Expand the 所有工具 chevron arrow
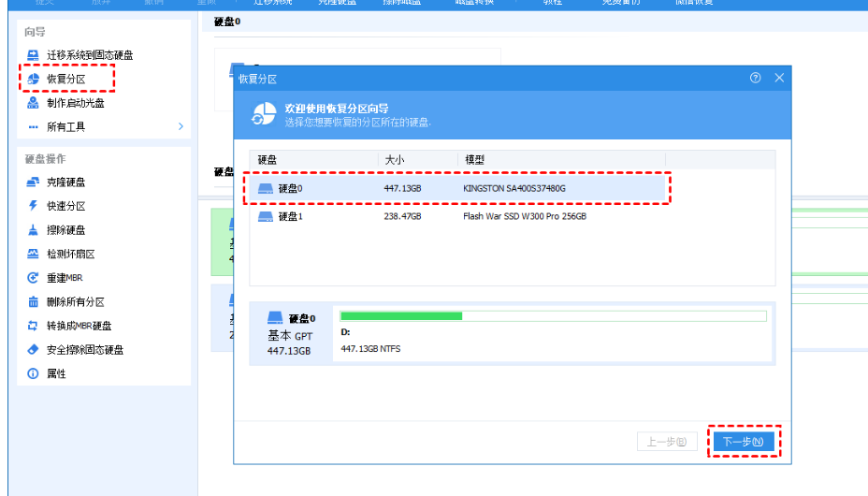Screen dimensions: 868x496 click(181, 126)
